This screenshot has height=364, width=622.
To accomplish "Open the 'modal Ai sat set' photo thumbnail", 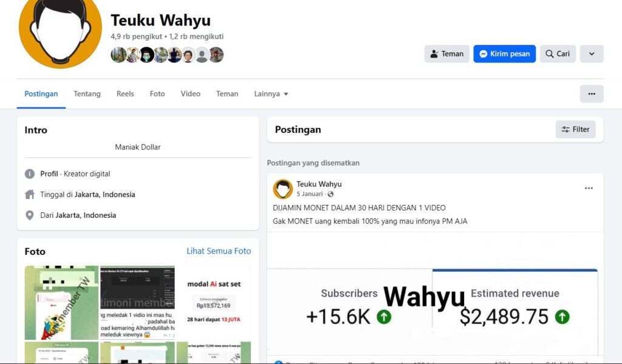I will pyautogui.click(x=214, y=303).
